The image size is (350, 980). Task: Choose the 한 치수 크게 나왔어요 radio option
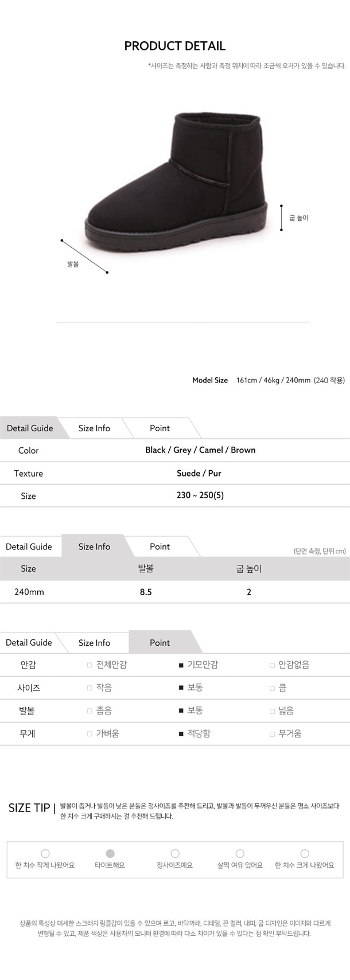(x=305, y=854)
